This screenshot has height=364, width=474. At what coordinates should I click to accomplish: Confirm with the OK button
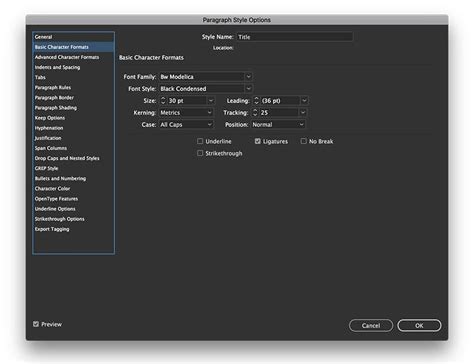pos(419,326)
